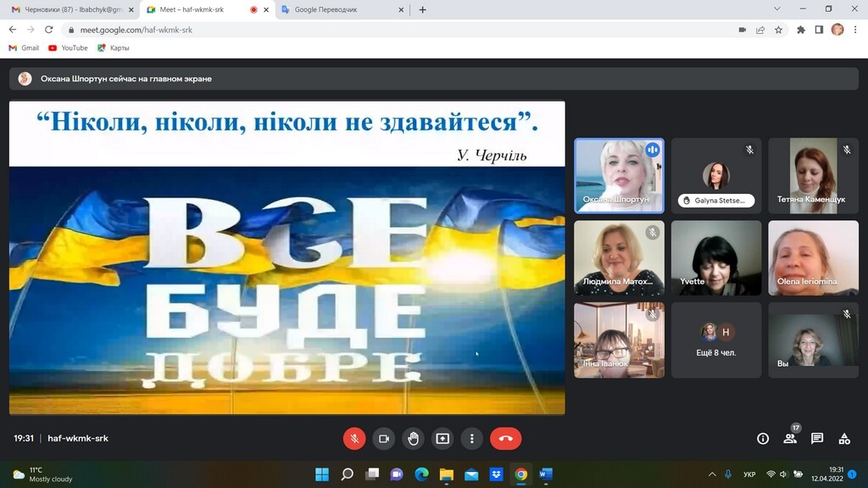Open the taskbar clock and date
Viewport: 868px width, 488px height.
tap(827, 474)
